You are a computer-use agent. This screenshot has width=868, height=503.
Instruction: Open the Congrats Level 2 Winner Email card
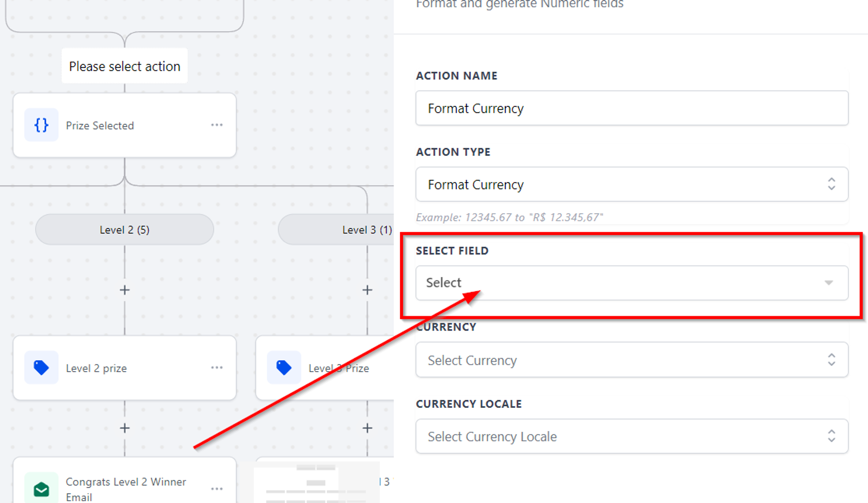point(125,480)
